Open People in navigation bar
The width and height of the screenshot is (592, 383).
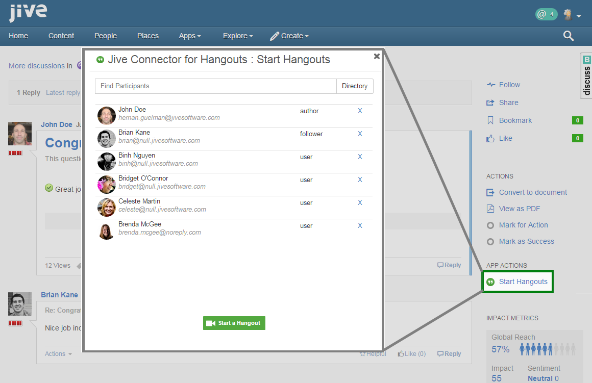[106, 36]
